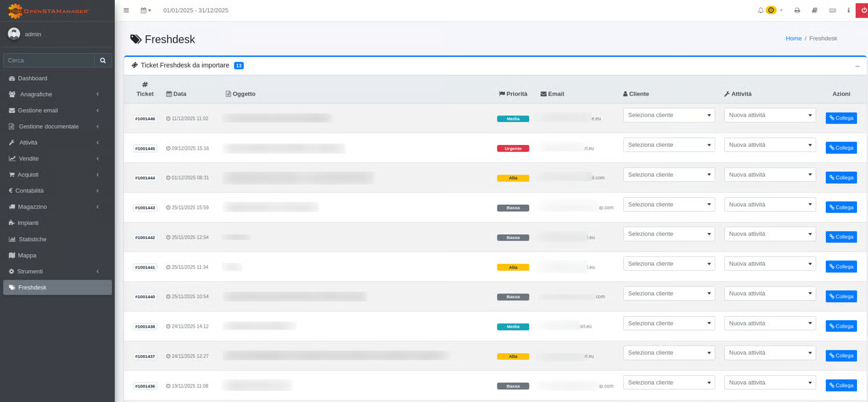Click the keyboard shortcuts icon

click(832, 10)
